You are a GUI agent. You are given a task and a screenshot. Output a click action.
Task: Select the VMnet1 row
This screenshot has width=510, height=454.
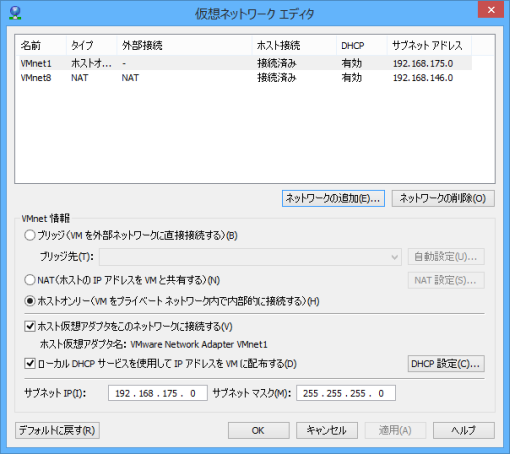click(244, 63)
